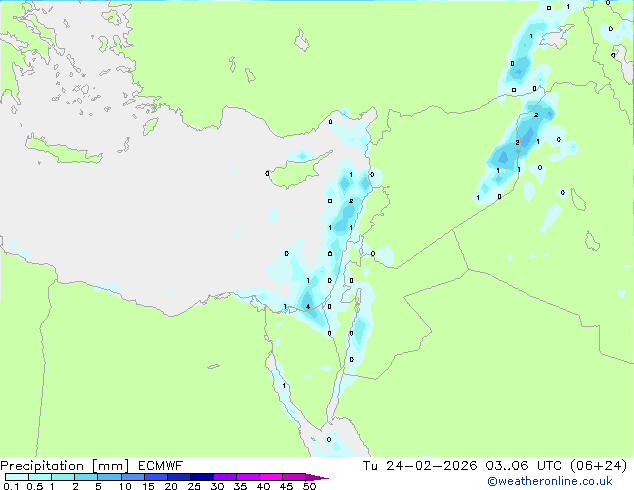Select the legend tick label '2'
634x490 pixels.
[75, 486]
